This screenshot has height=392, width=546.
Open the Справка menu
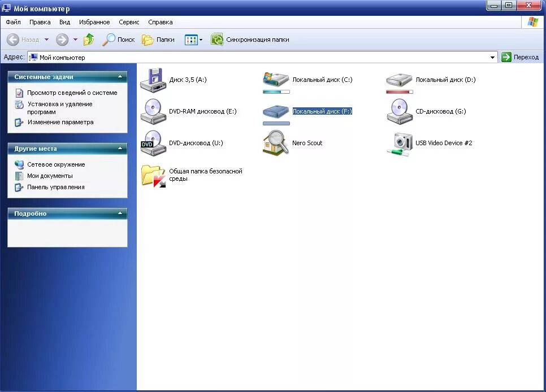pyautogui.click(x=160, y=22)
